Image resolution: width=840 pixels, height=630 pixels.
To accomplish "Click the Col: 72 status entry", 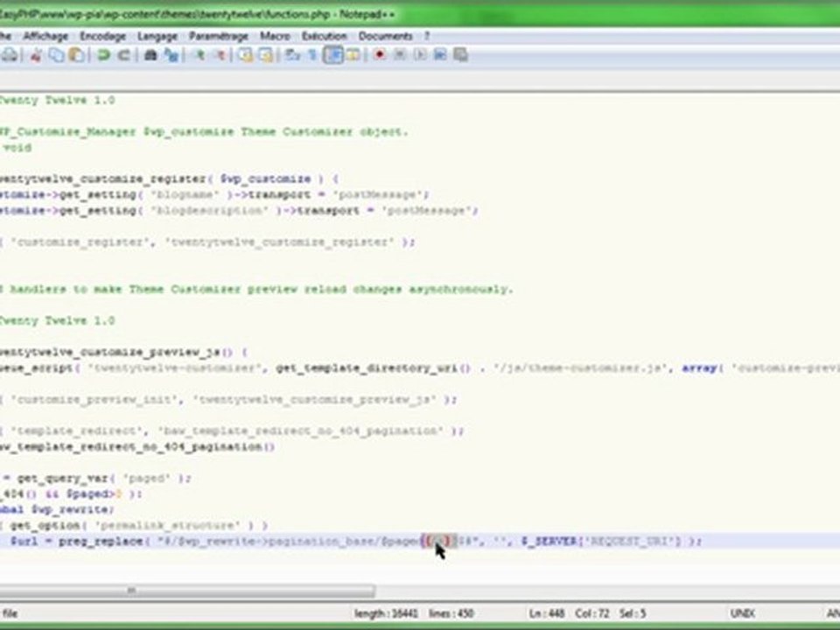I will pyautogui.click(x=591, y=612).
